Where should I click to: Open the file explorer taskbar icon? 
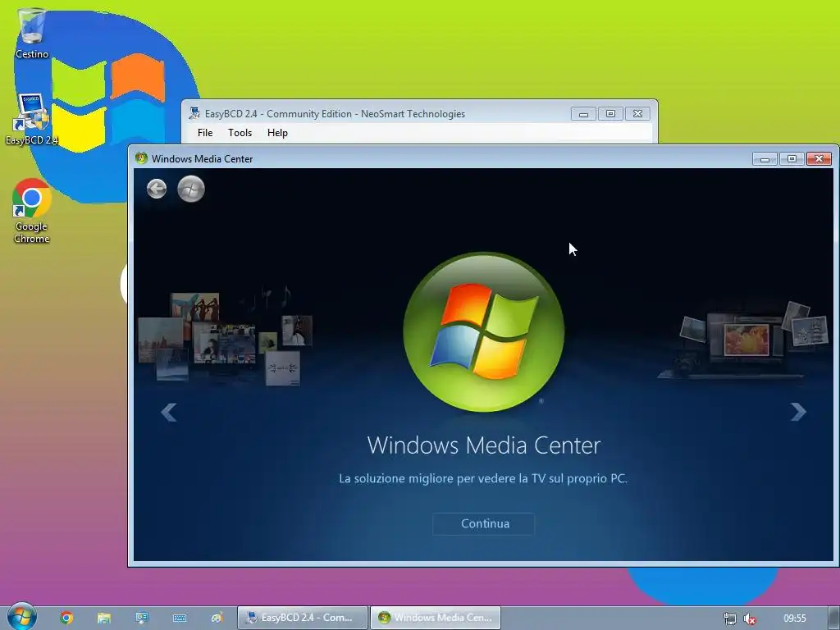[104, 618]
